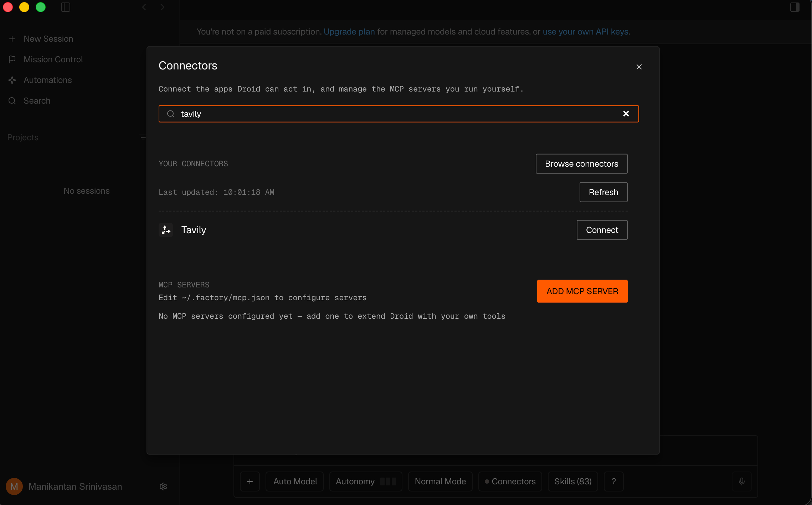Click Connectors button in composer bar
This screenshot has height=505, width=812.
pyautogui.click(x=510, y=481)
